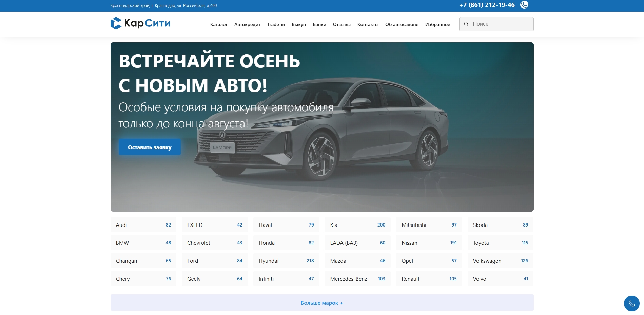
Task: Focus the Поиск search field
Action: [x=496, y=24]
